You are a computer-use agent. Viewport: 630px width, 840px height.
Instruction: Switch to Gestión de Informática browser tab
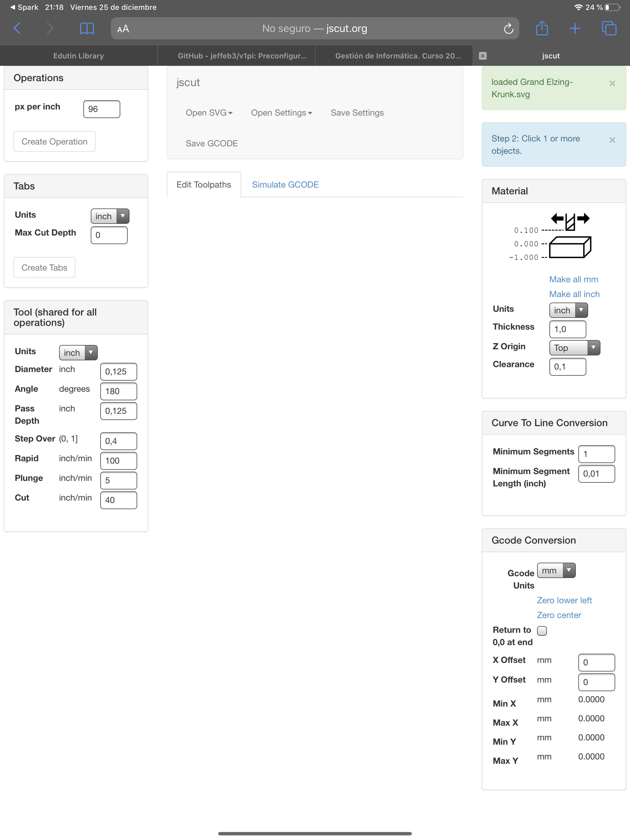point(394,56)
